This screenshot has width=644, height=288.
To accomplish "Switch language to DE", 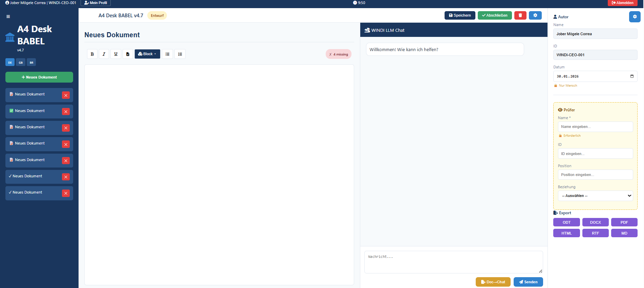I will pos(10,62).
